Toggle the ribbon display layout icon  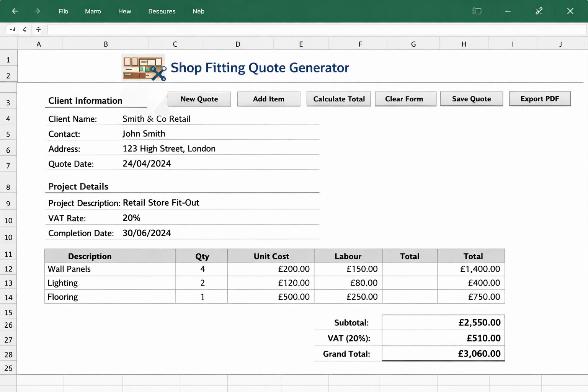point(477,11)
